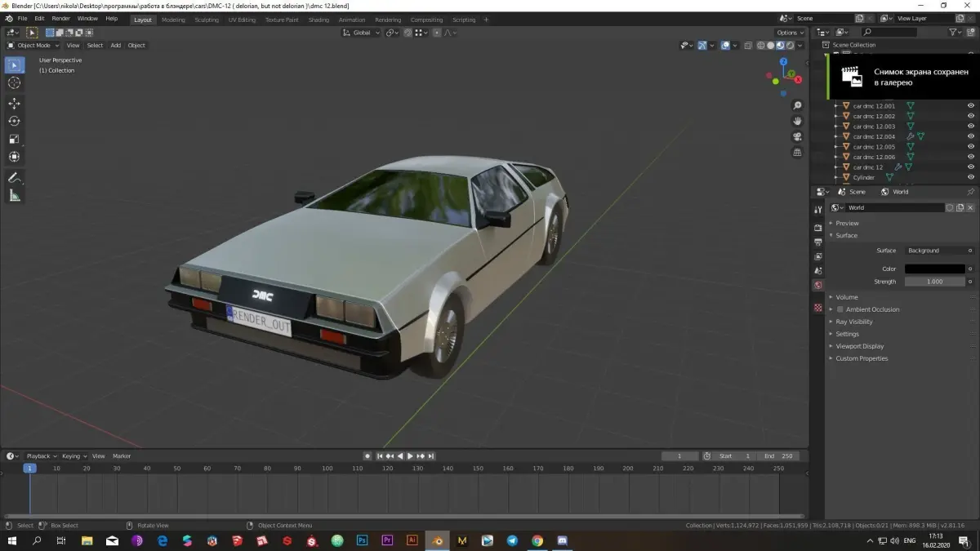980x551 pixels.
Task: Click the End frame 250 field
Action: pos(777,456)
